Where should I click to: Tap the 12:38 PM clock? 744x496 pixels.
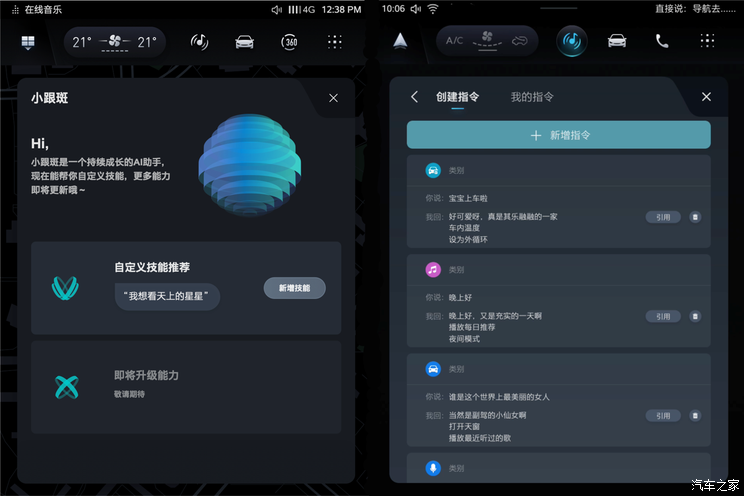pos(341,9)
